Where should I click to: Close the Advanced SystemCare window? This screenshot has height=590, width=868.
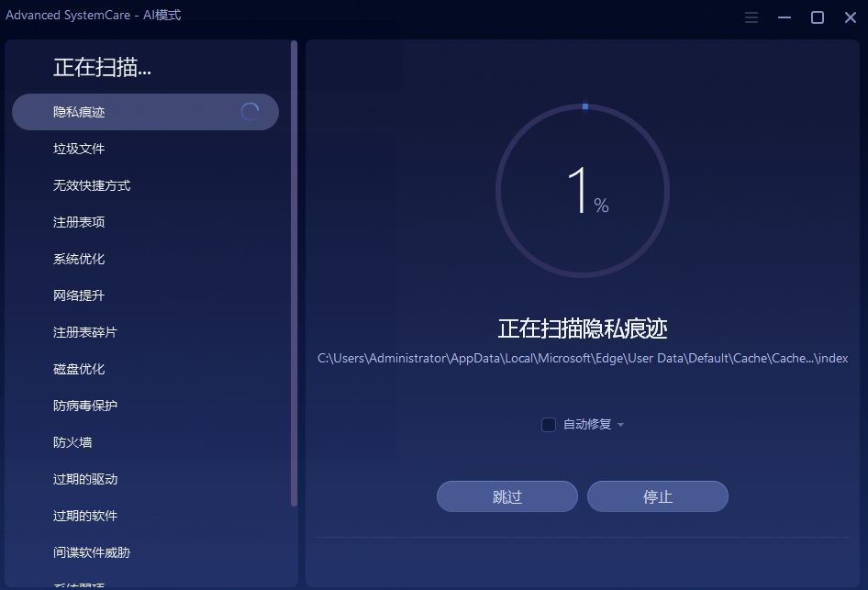click(850, 17)
